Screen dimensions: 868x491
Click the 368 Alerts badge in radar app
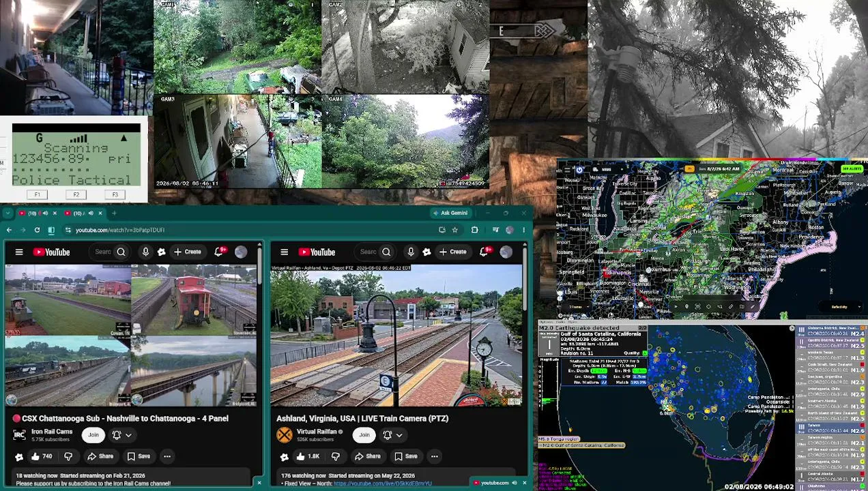click(x=852, y=168)
